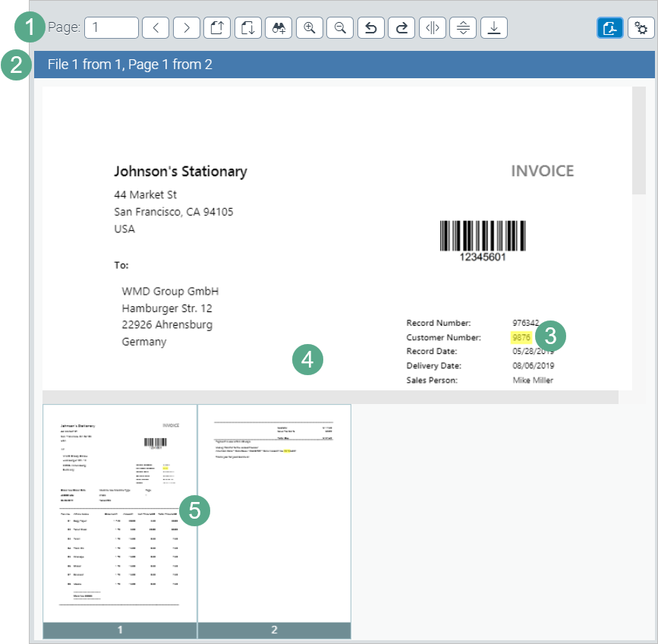Select the move page up icon
The height and width of the screenshot is (644, 658).
(217, 27)
